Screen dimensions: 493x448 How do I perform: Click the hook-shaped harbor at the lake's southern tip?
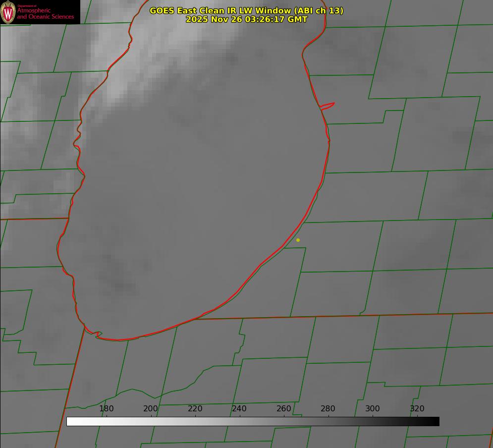tap(98, 335)
